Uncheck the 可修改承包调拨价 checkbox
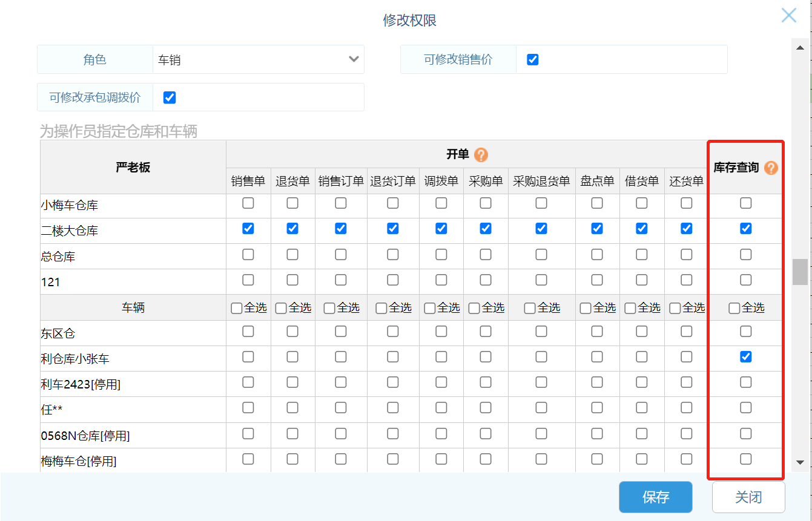 tap(170, 97)
